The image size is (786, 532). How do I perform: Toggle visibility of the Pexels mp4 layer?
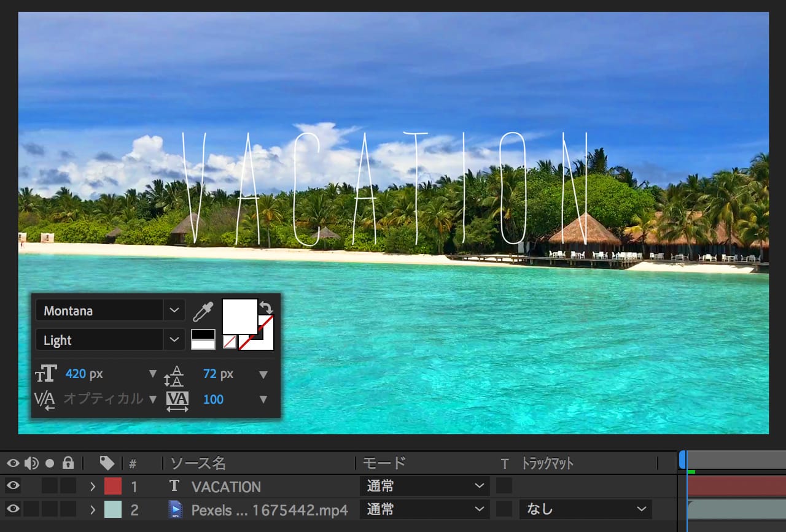pos(12,509)
